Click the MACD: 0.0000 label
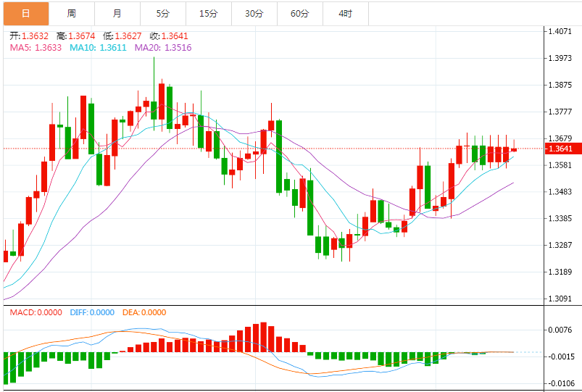The image size is (582, 392). (x=36, y=312)
